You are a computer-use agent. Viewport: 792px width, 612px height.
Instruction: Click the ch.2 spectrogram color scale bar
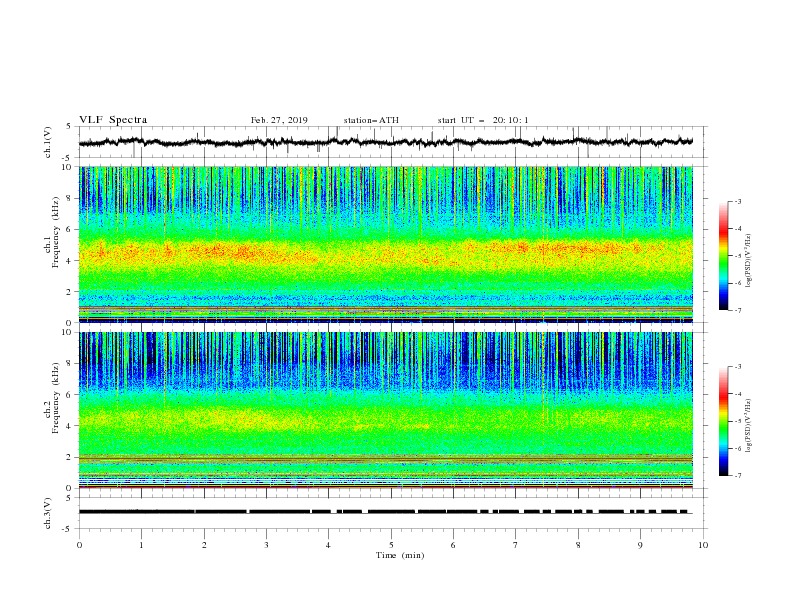pyautogui.click(x=724, y=421)
